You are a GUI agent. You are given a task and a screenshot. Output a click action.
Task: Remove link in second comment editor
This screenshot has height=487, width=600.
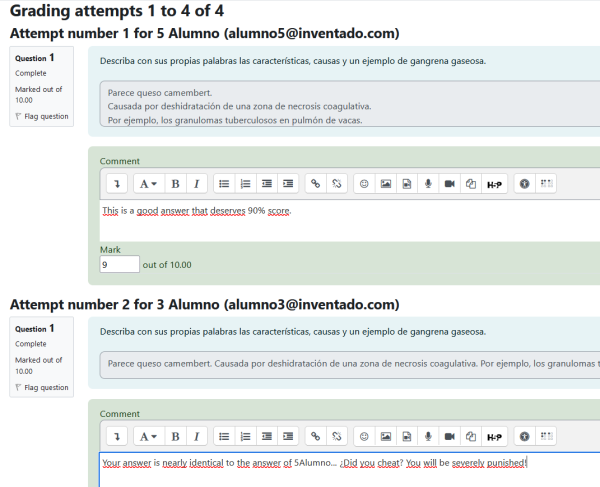337,437
